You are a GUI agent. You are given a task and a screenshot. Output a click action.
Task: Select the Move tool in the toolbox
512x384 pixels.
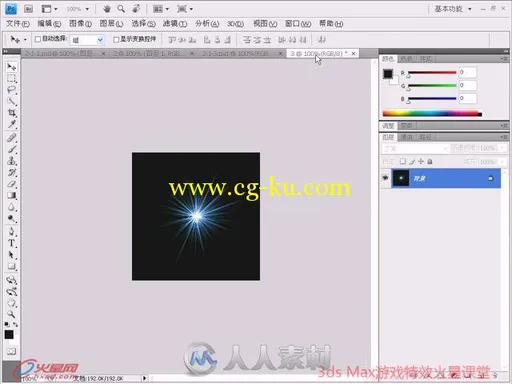tap(11, 67)
